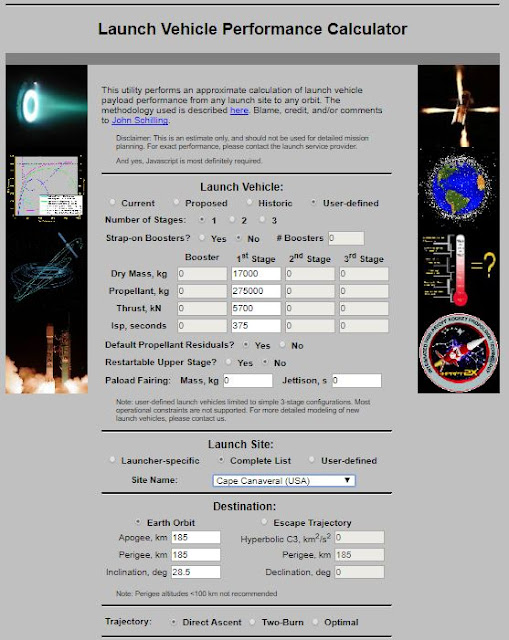Click 3rd Stage Thrust field
509x640 pixels.
point(364,309)
